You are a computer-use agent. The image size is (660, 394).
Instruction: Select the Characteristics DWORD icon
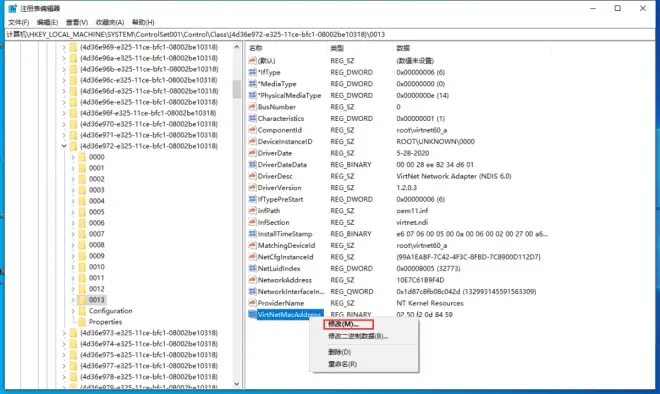253,118
